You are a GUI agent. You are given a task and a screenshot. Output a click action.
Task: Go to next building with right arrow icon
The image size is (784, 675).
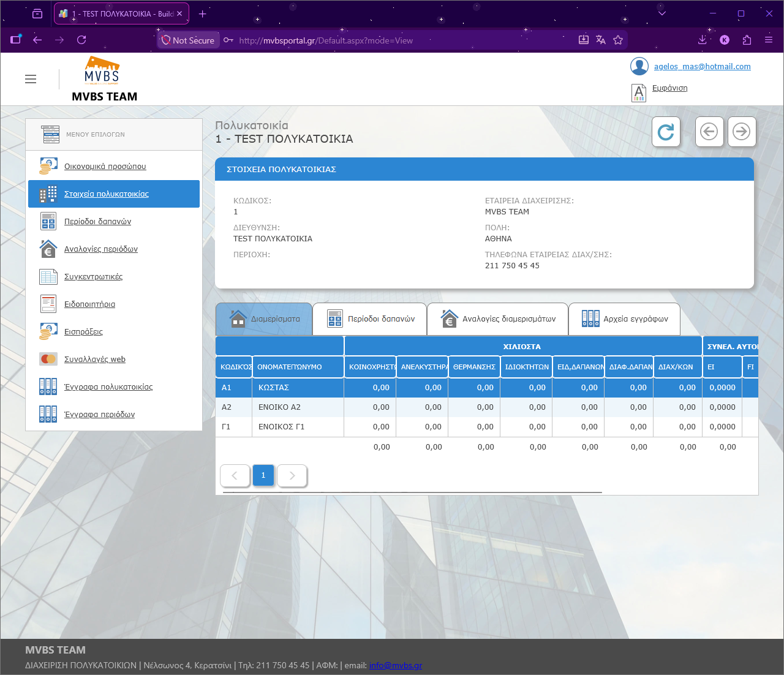pyautogui.click(x=742, y=132)
